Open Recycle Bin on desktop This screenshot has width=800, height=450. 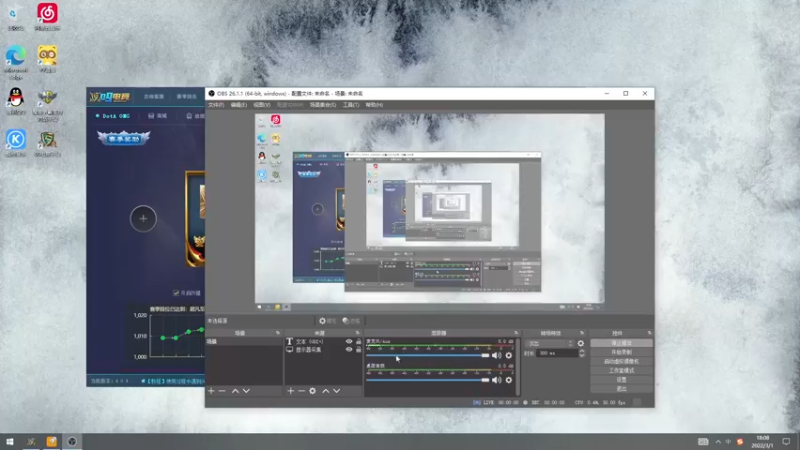coord(16,18)
